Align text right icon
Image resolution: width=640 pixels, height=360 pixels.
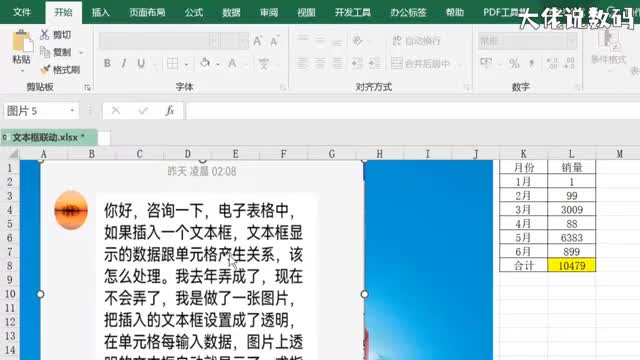[x=337, y=63]
